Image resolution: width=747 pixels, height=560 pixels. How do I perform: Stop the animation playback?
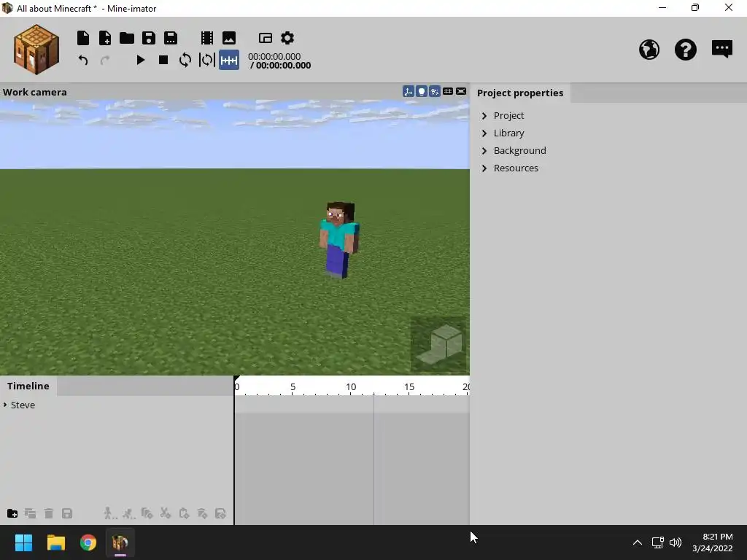point(163,60)
